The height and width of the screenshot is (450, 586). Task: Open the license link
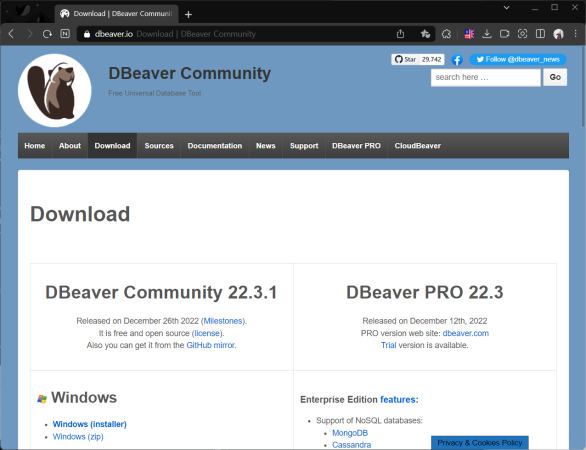pyautogui.click(x=207, y=333)
